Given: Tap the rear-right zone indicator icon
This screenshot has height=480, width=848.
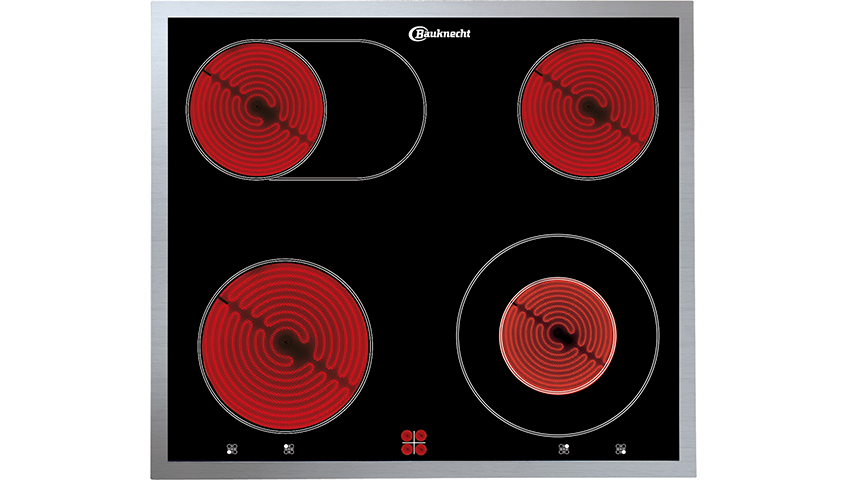Looking at the screenshot, I should pos(564,449).
